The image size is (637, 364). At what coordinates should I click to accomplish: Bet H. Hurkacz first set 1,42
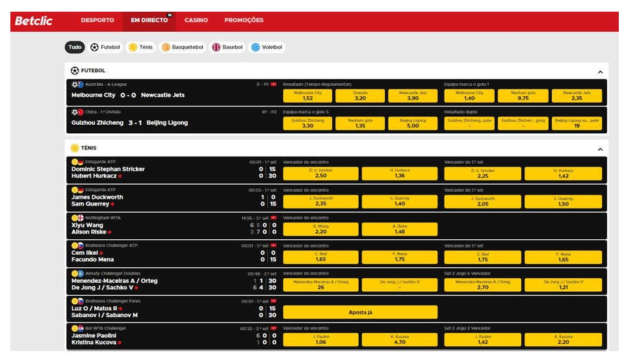point(563,174)
